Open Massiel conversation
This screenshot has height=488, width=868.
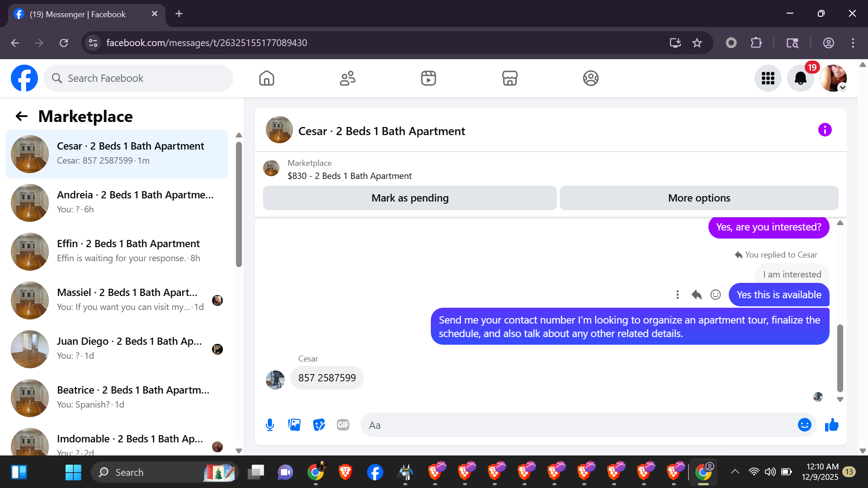pos(117,300)
